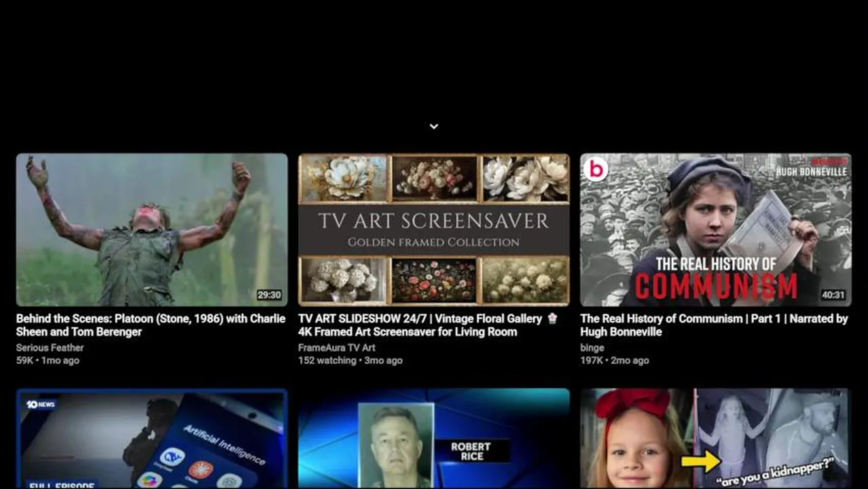This screenshot has height=489, width=868.
Task: Open the 10 News Artificial Intelligence thumbnail
Action: (x=152, y=439)
